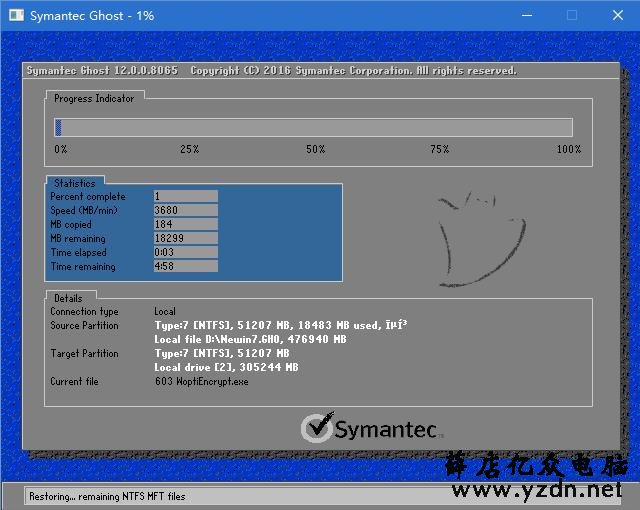The image size is (640, 510).
Task: Click the connection type value Local
Action: click(165, 311)
